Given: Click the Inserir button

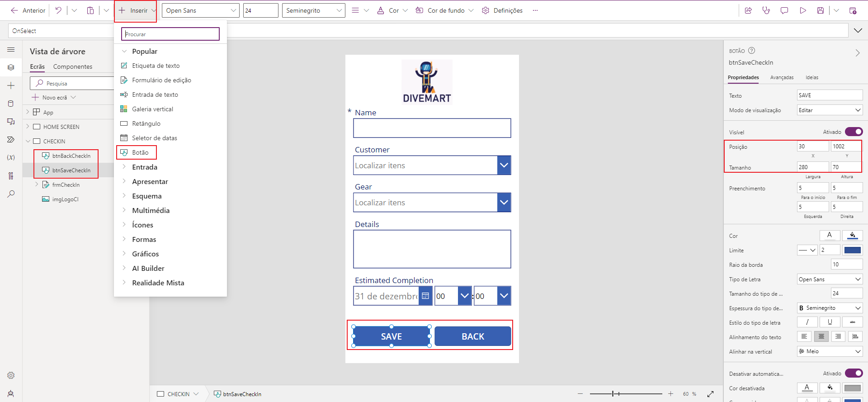Looking at the screenshot, I should click(x=135, y=10).
